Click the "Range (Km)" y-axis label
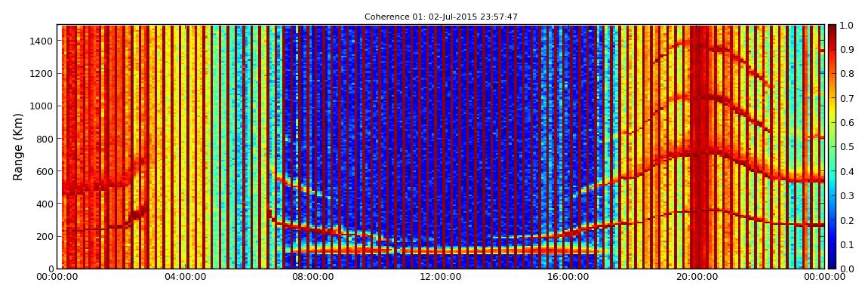Viewport: 868px width, 307px height. tap(17, 146)
